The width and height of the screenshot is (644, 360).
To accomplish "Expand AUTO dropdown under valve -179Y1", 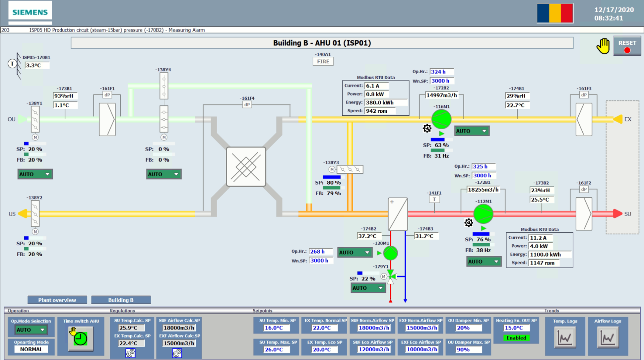I will 368,288.
